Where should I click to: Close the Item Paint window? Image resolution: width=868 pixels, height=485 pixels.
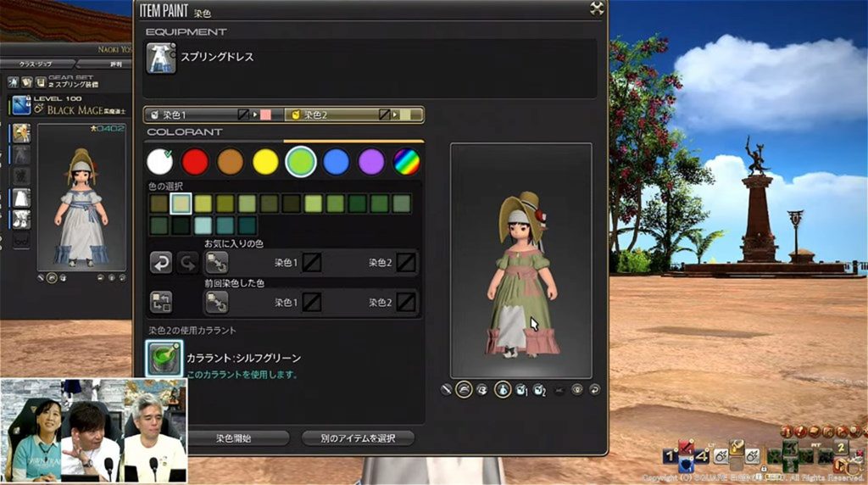point(597,8)
